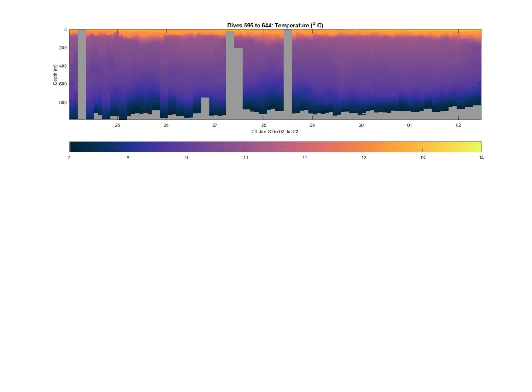
Task: Click x-axis tick label 29
Action: click(312, 125)
